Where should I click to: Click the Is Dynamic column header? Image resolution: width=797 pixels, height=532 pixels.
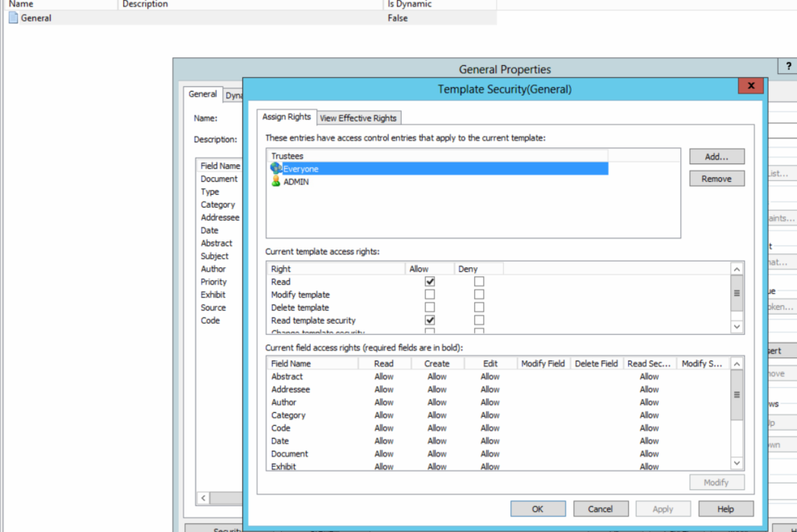[440, 4]
